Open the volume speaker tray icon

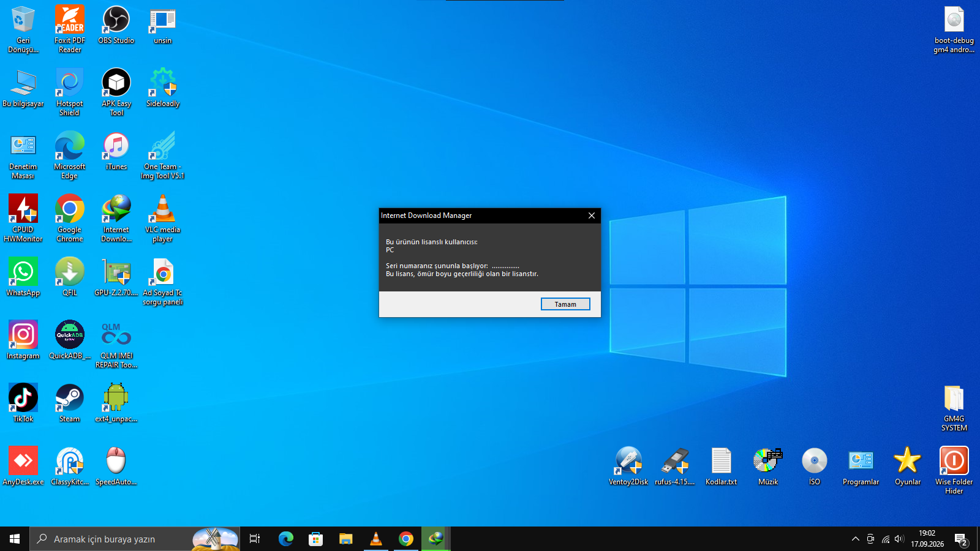899,539
